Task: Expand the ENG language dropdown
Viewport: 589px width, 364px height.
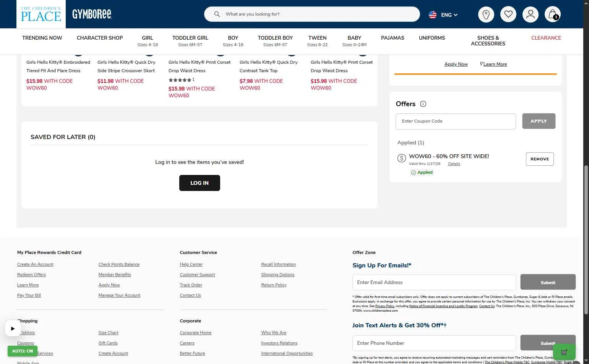Action: (x=449, y=15)
